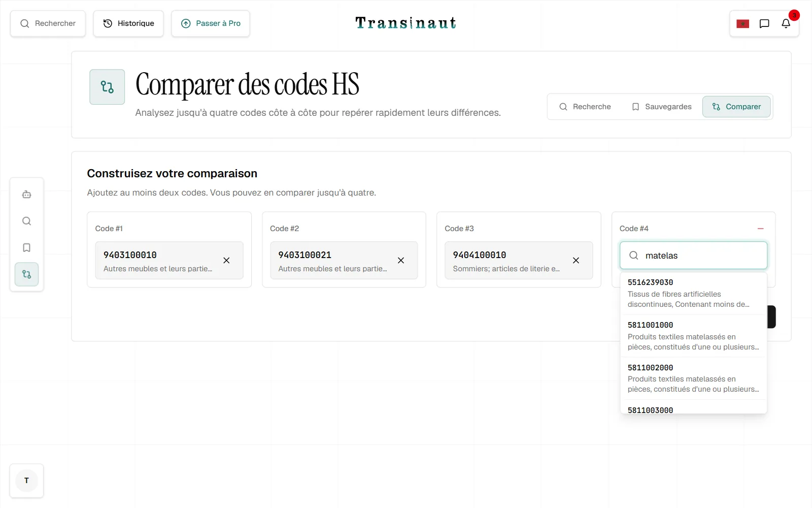812x508 pixels.
Task: Click the Code #2 card 9403100021
Action: 344,261
